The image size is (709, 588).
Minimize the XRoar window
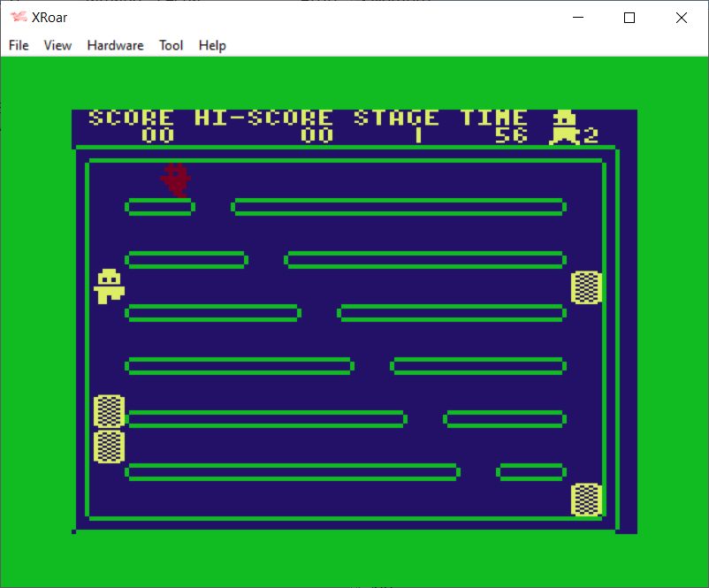[x=578, y=18]
